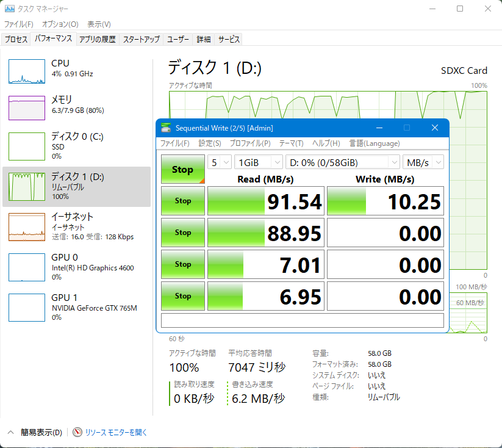Click the active time 100% value
The width and height of the screenshot is (502, 448).
point(184,367)
